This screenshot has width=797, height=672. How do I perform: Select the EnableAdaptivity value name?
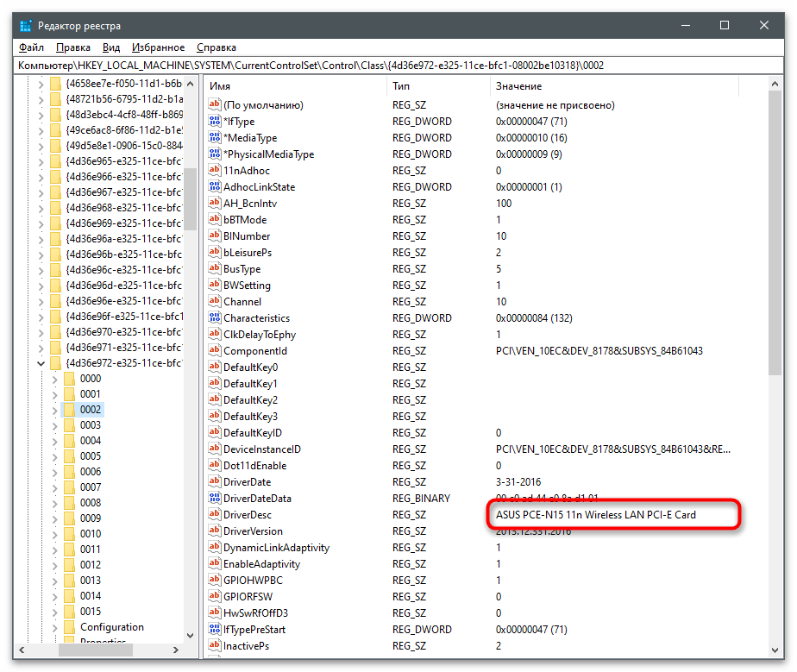pos(261,563)
